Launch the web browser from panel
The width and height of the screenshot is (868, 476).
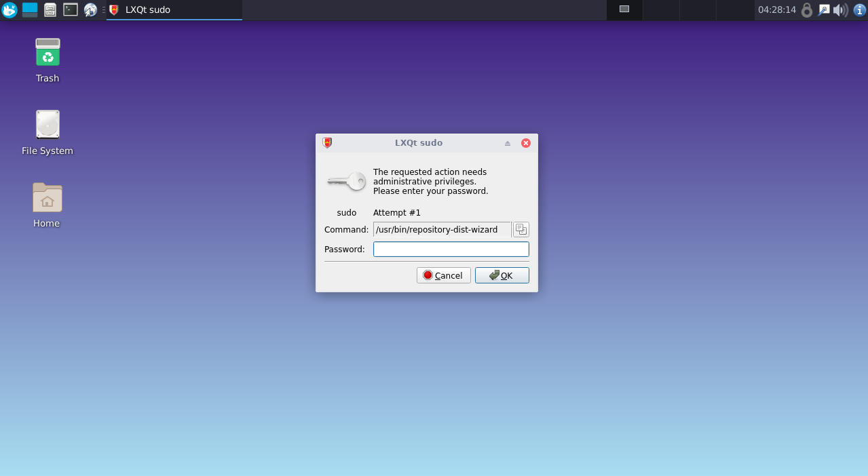click(x=90, y=9)
